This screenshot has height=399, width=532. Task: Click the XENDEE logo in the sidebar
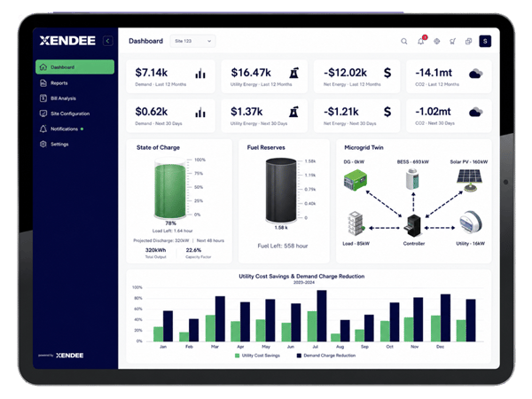click(x=67, y=41)
